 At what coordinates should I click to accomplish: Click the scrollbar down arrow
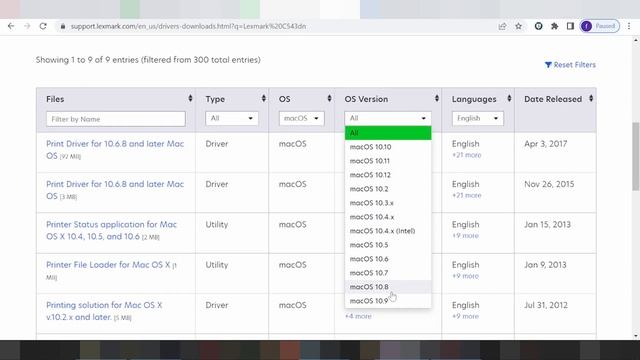pyautogui.click(x=636, y=336)
